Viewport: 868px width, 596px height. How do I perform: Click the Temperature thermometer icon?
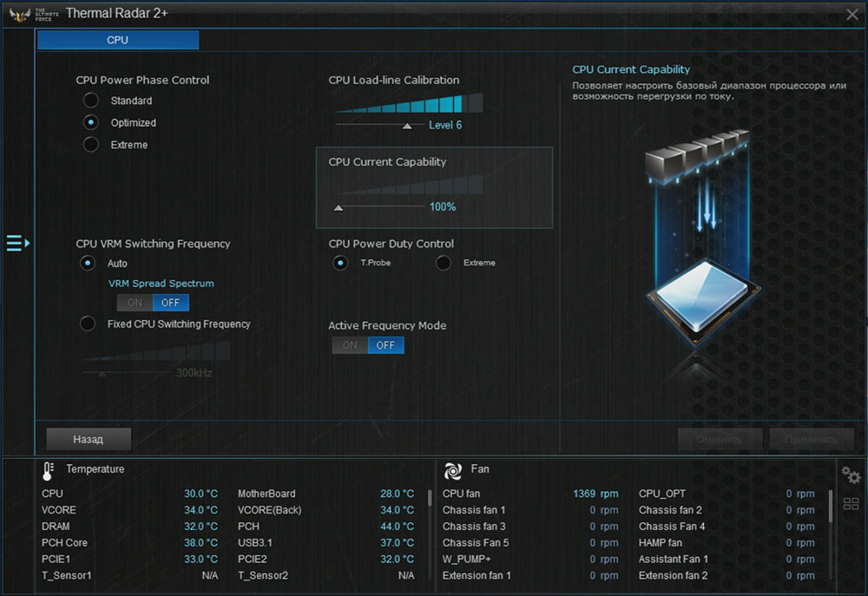tap(48, 471)
